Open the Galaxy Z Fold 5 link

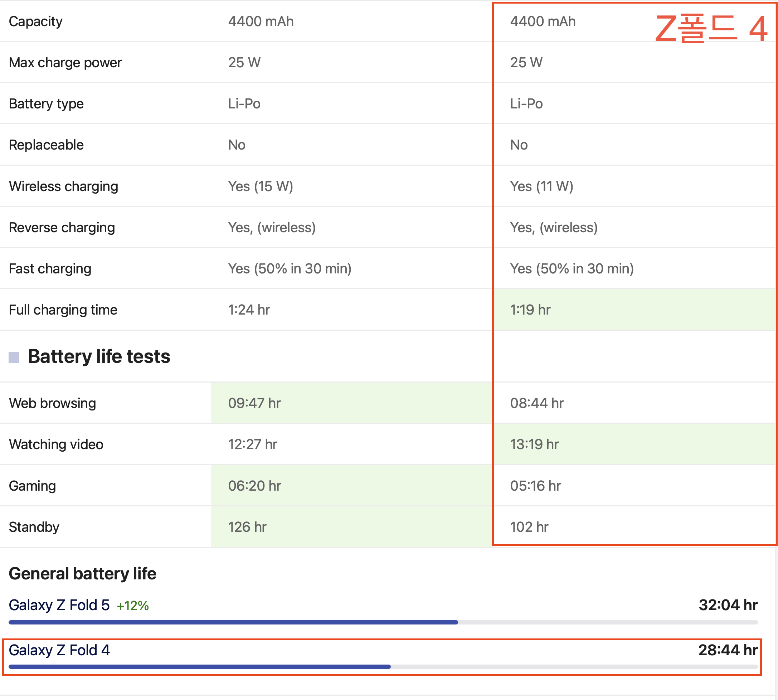click(x=59, y=605)
